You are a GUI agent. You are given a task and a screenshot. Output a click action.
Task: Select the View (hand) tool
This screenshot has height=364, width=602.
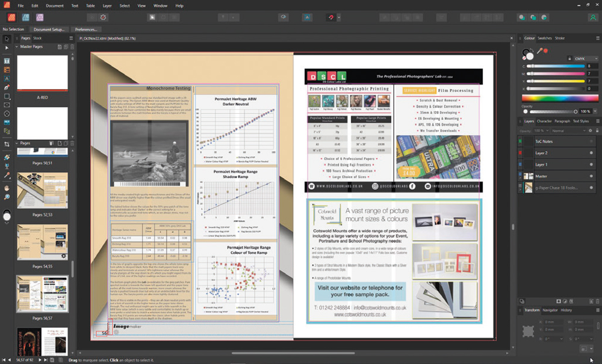click(7, 188)
